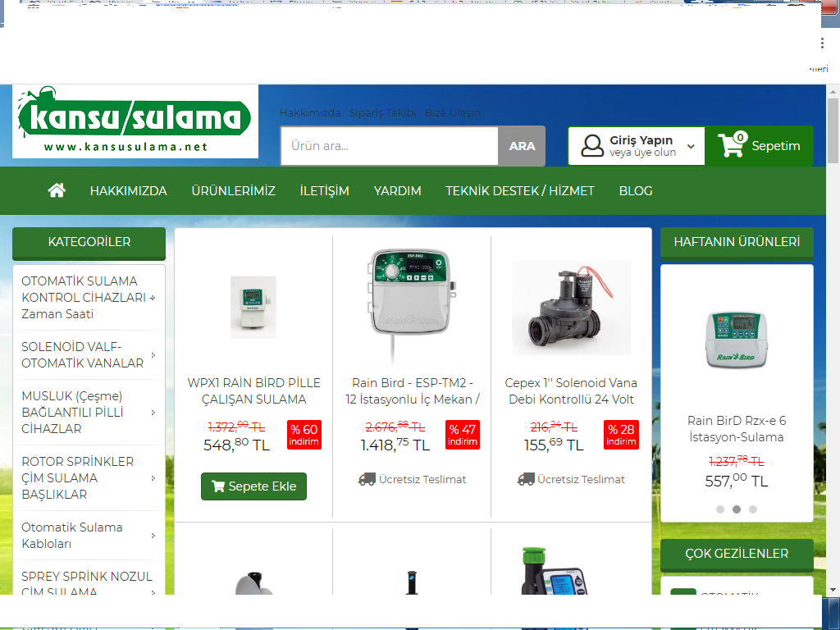Open WPX1 RAİN BİRD PİLLE ÇALIŞAN product title
The image size is (840, 630).
point(254,391)
